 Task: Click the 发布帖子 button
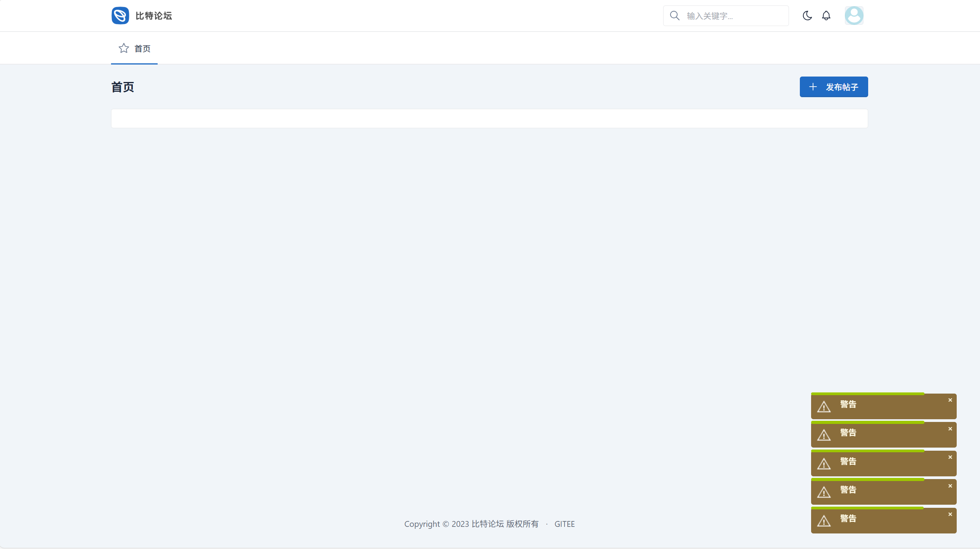(x=834, y=87)
